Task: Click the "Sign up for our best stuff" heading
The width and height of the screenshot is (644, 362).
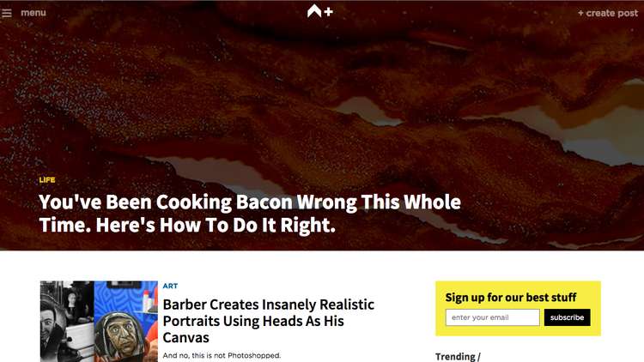Action: point(511,297)
